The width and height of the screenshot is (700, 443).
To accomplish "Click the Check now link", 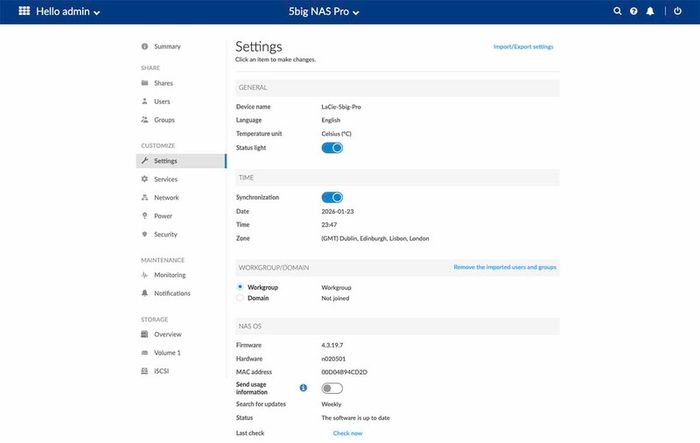I will click(x=348, y=433).
